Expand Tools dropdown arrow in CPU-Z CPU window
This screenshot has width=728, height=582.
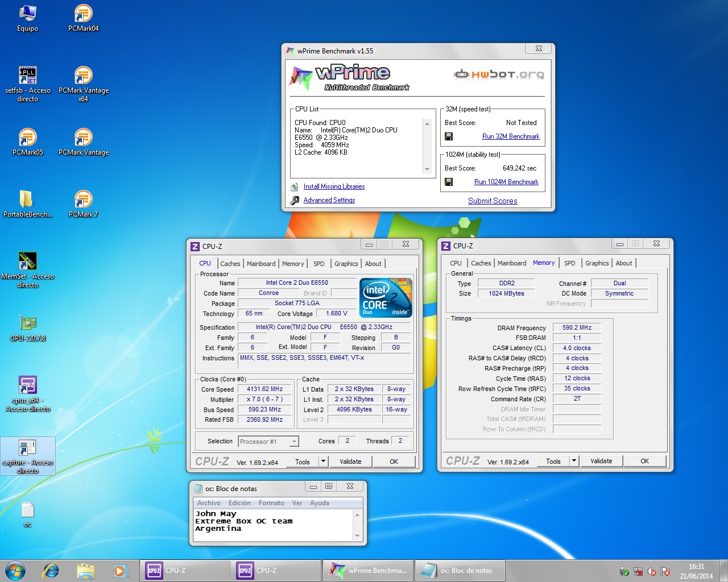click(324, 462)
